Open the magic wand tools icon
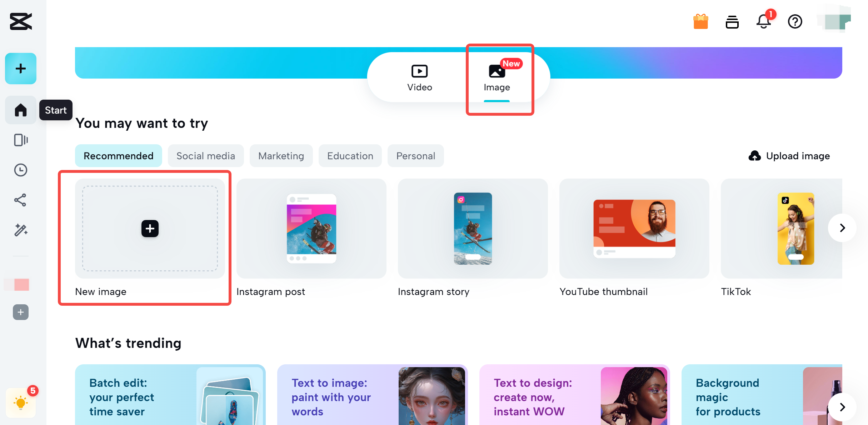The image size is (868, 425). click(21, 230)
